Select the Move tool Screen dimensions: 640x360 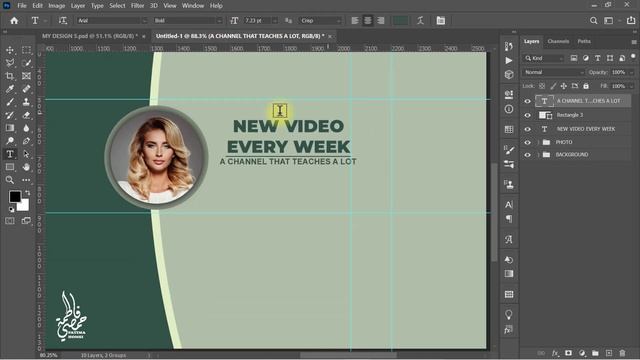[10, 50]
